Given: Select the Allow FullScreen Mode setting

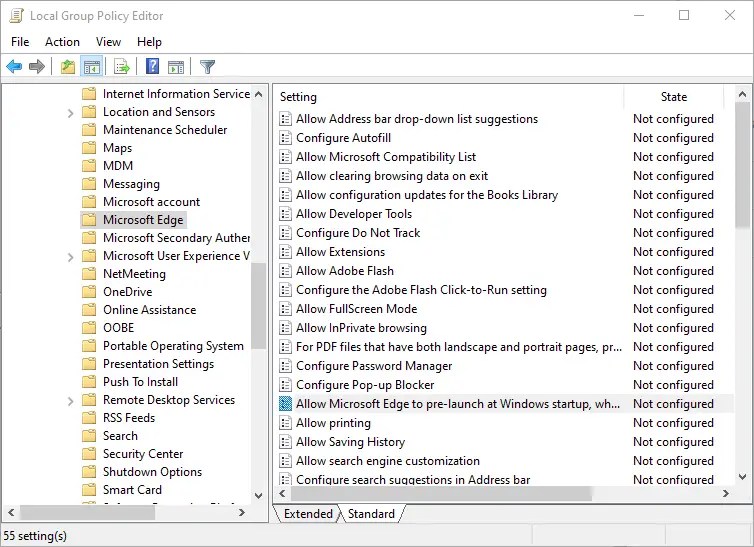Looking at the screenshot, I should (356, 309).
